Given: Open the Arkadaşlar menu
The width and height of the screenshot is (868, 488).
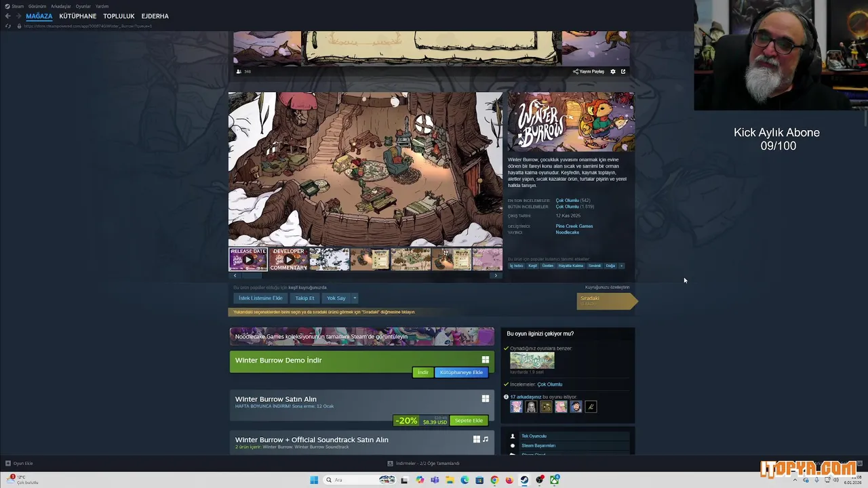Looking at the screenshot, I should (61, 6).
